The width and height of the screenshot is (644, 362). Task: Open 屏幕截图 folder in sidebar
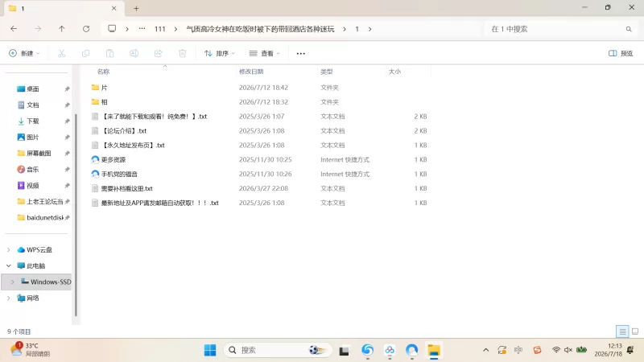(x=39, y=153)
